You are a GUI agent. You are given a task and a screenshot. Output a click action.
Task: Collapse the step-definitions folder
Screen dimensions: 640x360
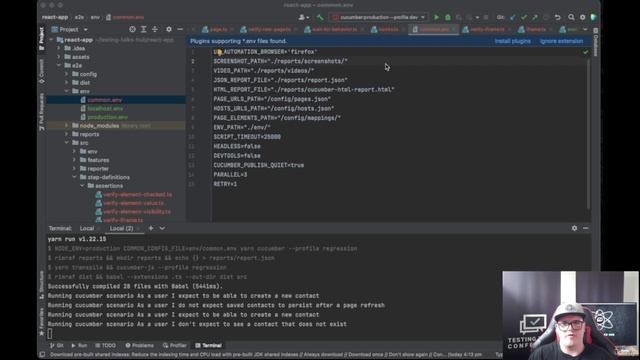tap(75, 177)
